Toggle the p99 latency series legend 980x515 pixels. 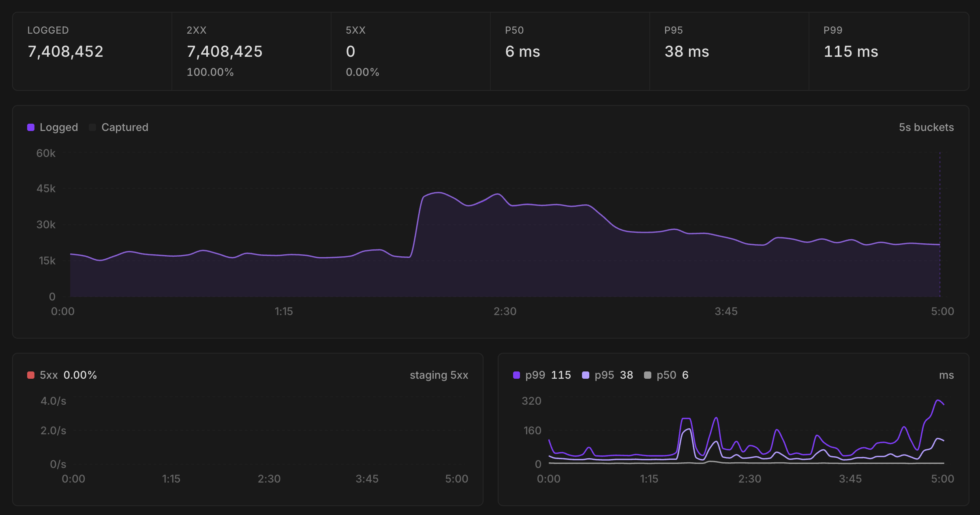point(542,375)
